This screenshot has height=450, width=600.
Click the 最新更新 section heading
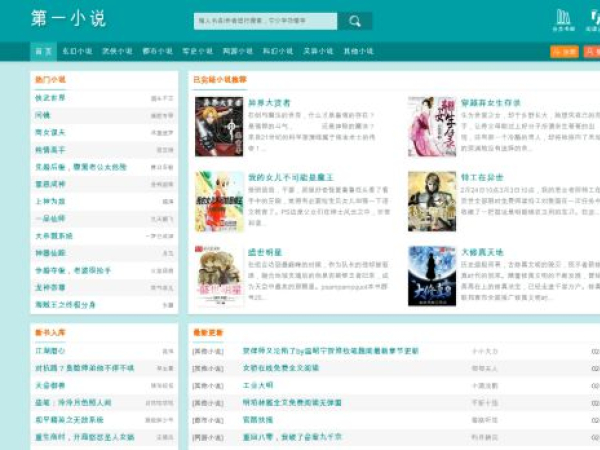(x=208, y=333)
